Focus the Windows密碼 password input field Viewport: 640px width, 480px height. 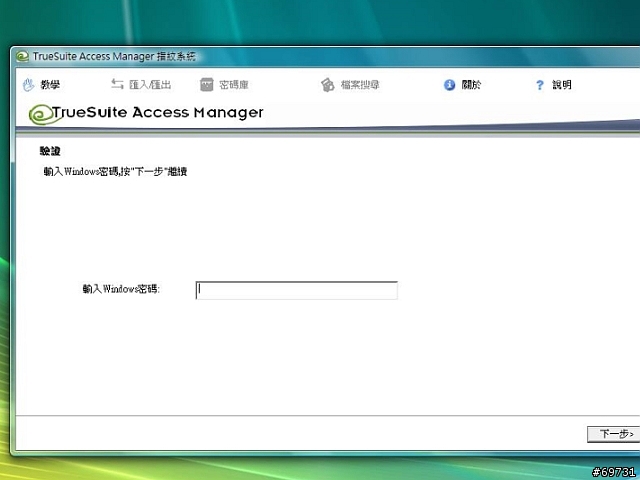[297, 290]
